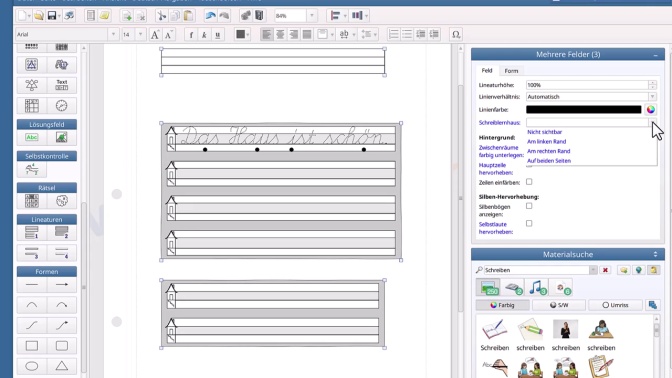672x378 pixels.
Task: Insert special character with Omega icon
Action: [x=456, y=34]
